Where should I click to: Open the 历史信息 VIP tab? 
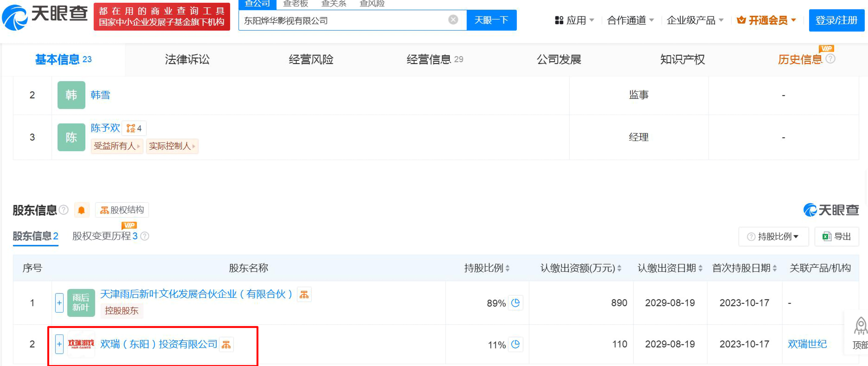[x=800, y=59]
